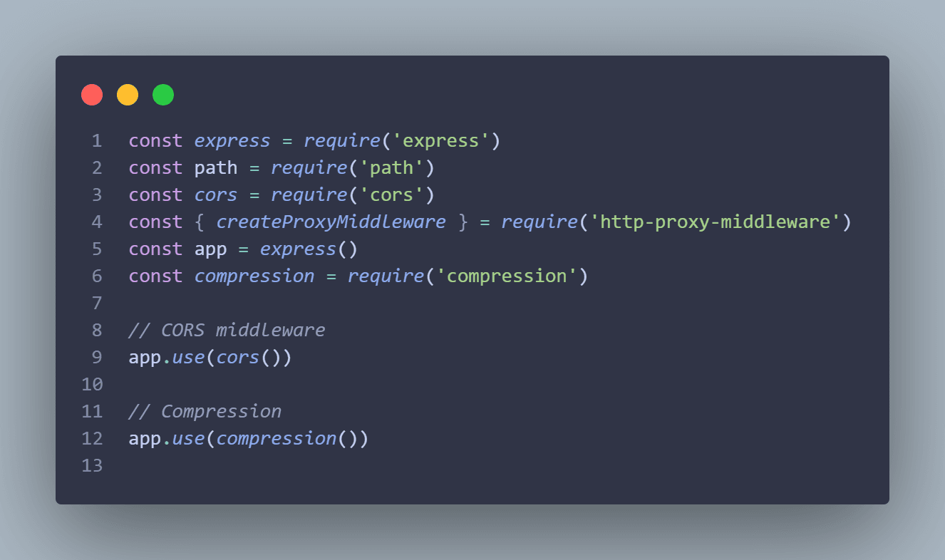Click the red close dot
This screenshot has height=560, width=945.
pos(92,95)
